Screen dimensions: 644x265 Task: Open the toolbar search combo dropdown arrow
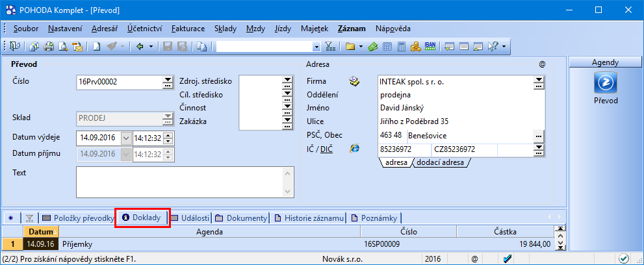pyautogui.click(x=316, y=47)
